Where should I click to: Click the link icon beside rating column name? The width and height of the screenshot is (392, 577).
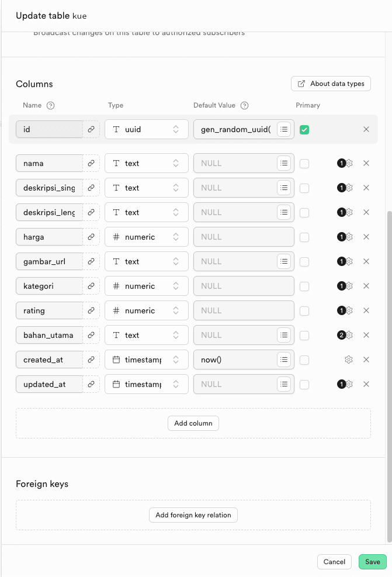(x=91, y=310)
